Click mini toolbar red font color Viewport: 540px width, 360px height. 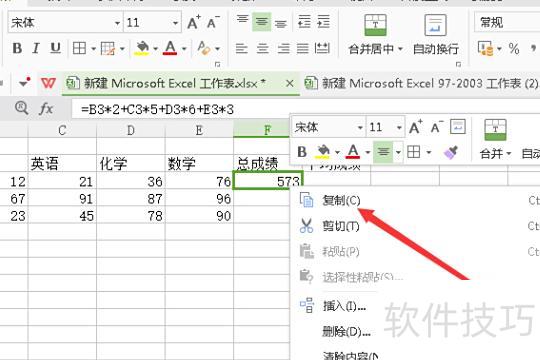(x=353, y=152)
